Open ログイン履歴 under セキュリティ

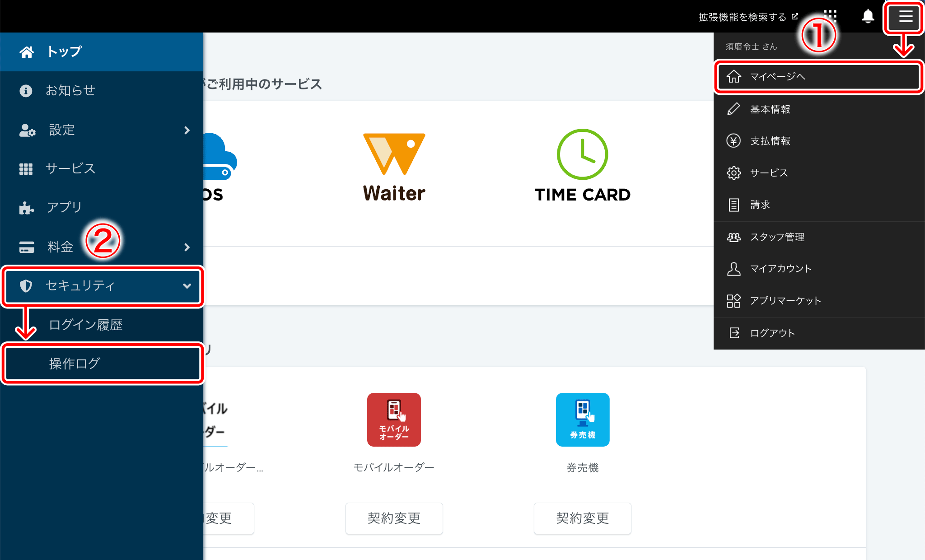pos(86,325)
